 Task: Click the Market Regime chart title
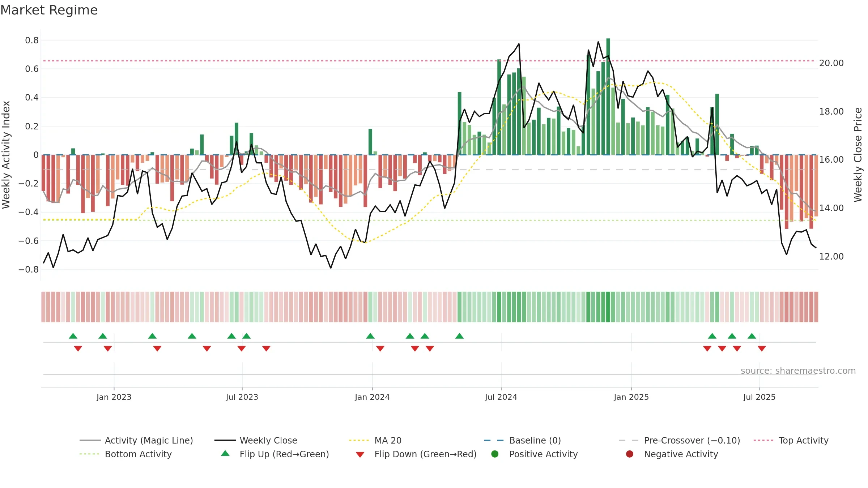point(49,10)
